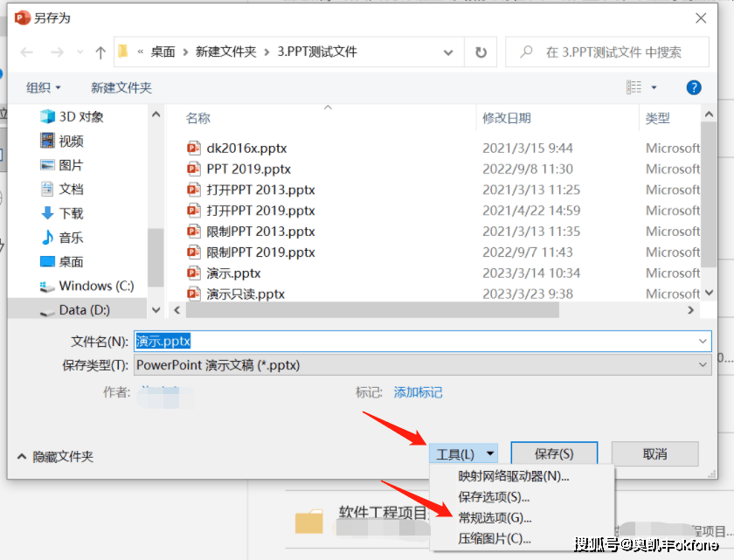
Task: Sort files by 修改日期 column header
Action: pos(507,118)
